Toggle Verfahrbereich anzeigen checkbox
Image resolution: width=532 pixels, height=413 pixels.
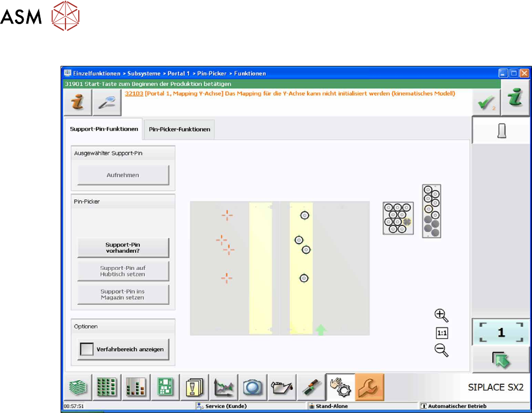tap(86, 349)
